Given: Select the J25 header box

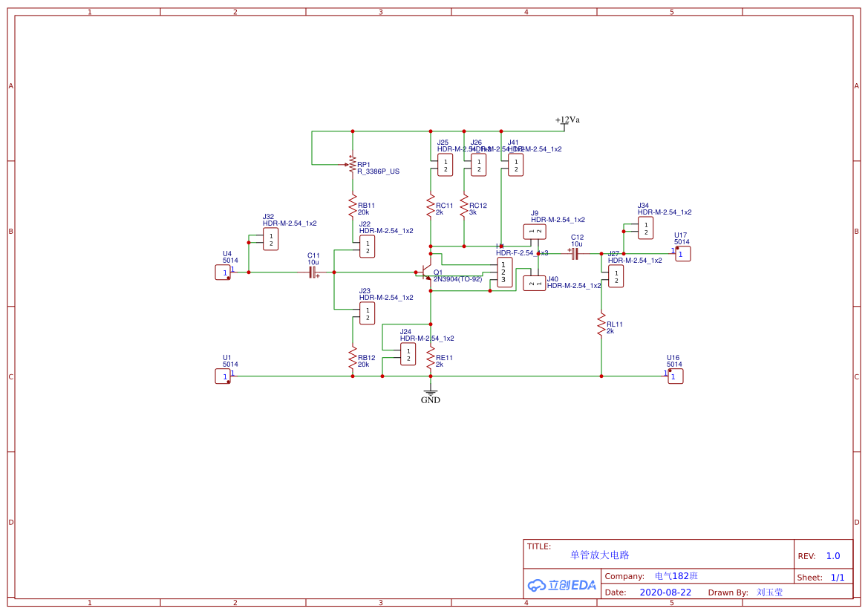Looking at the screenshot, I should [445, 165].
